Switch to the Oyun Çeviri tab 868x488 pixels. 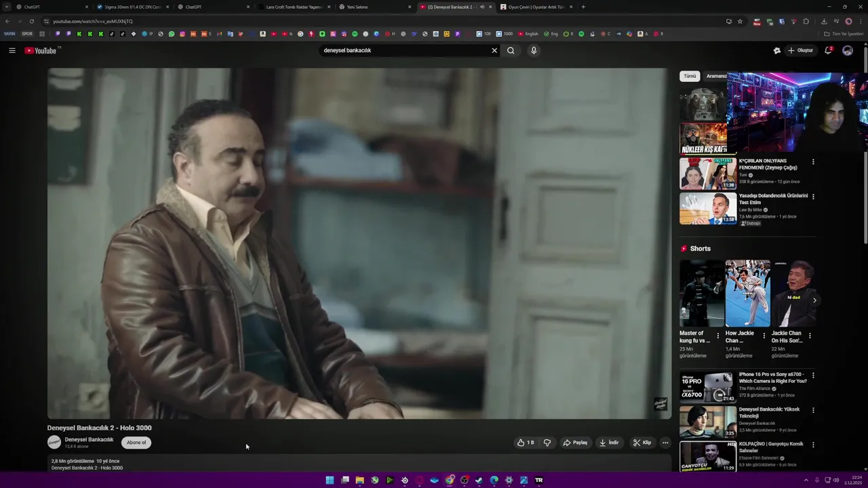click(536, 7)
